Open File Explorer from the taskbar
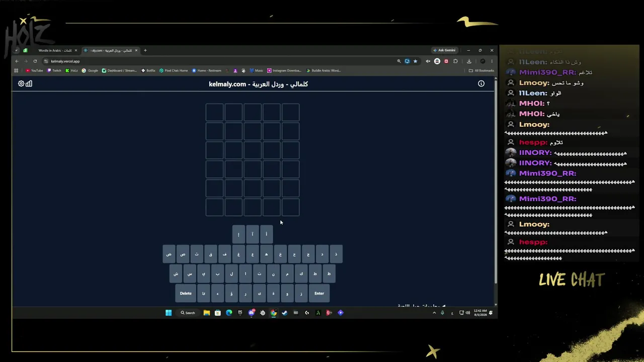Screen dimensions: 644x362 coord(207,313)
